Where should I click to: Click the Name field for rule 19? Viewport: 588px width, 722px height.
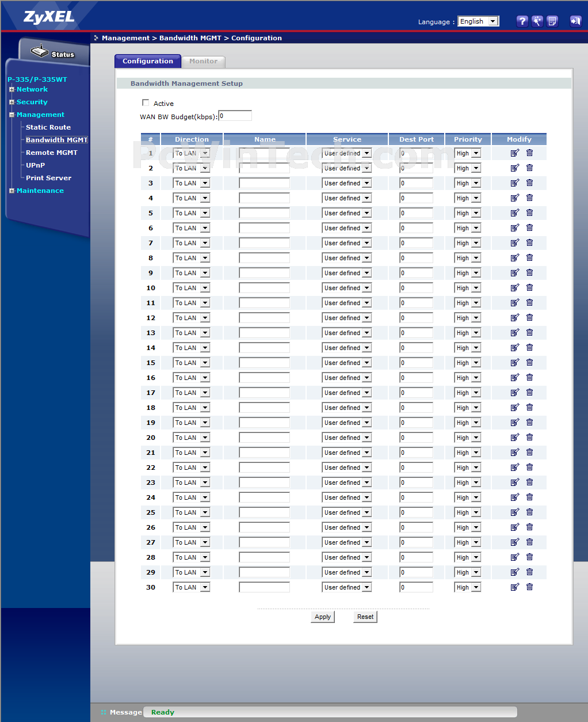pyautogui.click(x=265, y=423)
